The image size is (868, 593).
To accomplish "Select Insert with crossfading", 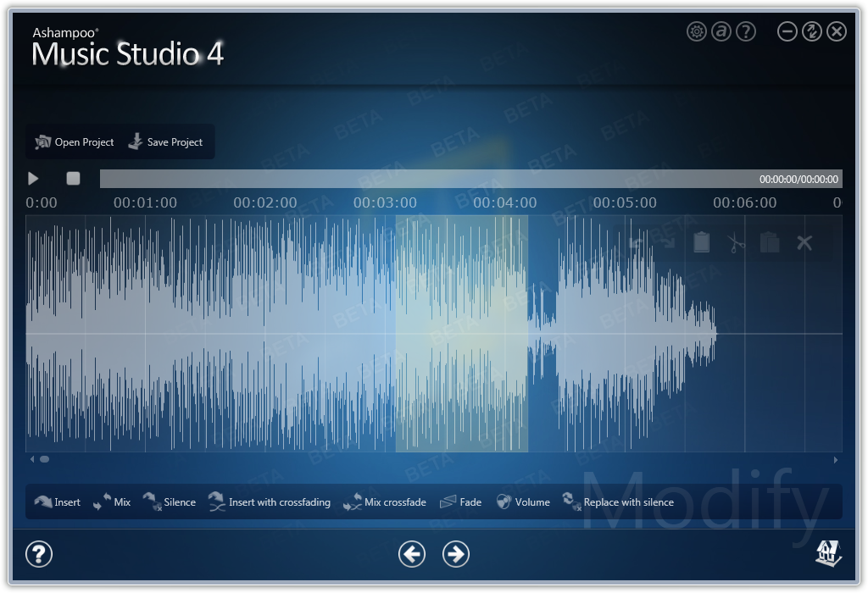I will (269, 502).
